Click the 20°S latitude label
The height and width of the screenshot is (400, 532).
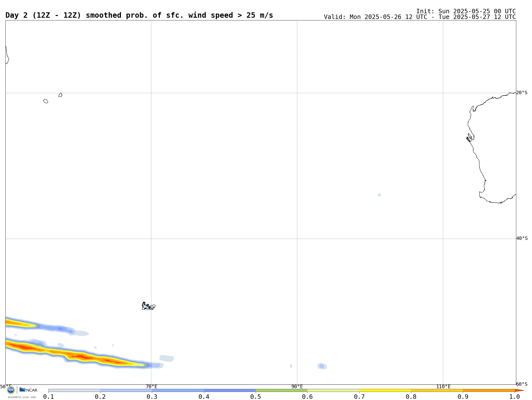[x=522, y=93]
